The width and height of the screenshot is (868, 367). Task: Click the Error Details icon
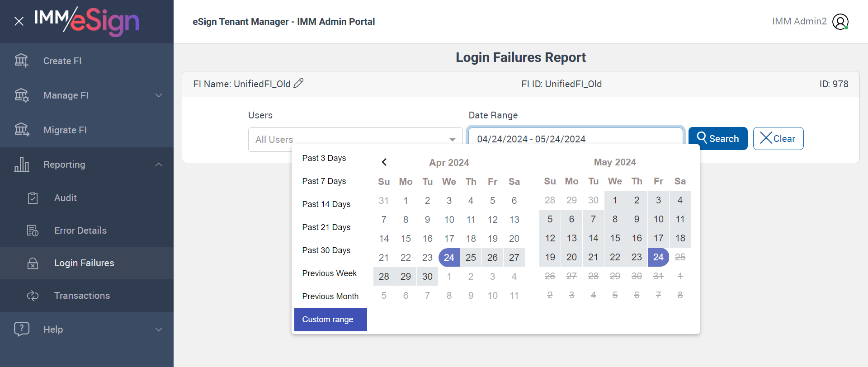33,231
